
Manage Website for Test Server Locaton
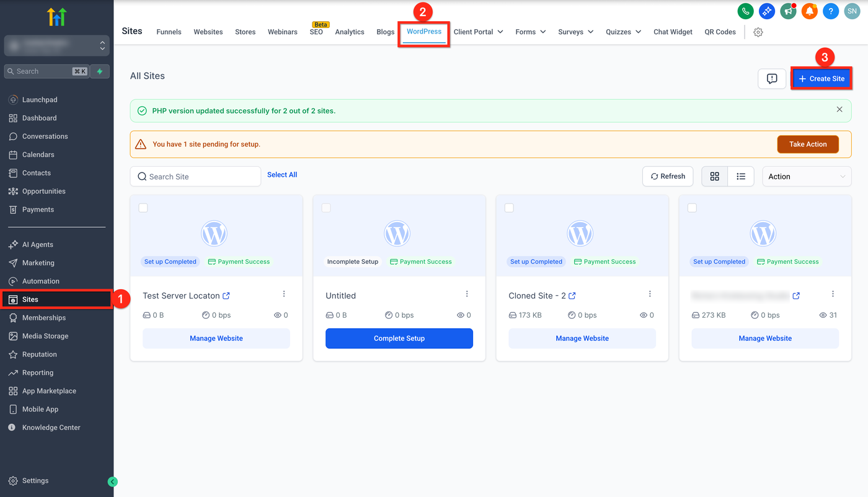tap(216, 338)
